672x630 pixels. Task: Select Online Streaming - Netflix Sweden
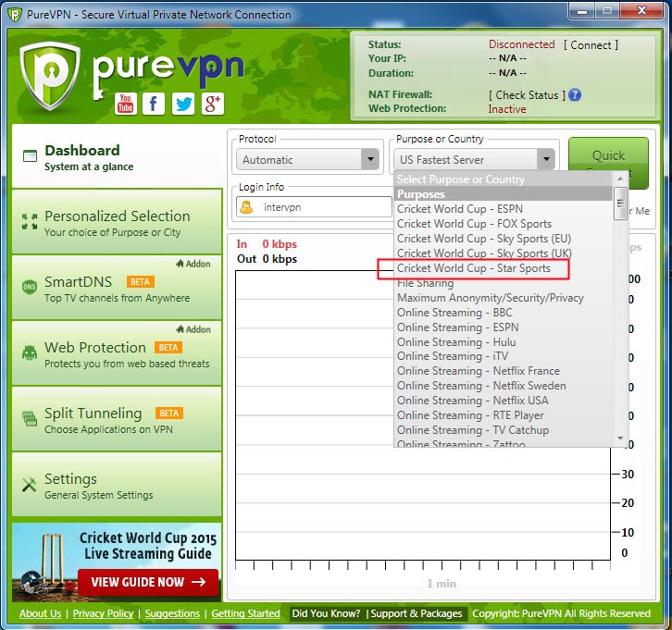[x=504, y=386]
